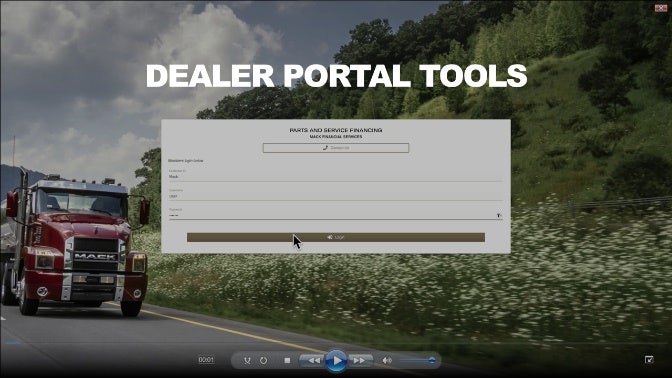Click the elapsed time display 00:01
The image size is (672, 378).
(x=206, y=360)
